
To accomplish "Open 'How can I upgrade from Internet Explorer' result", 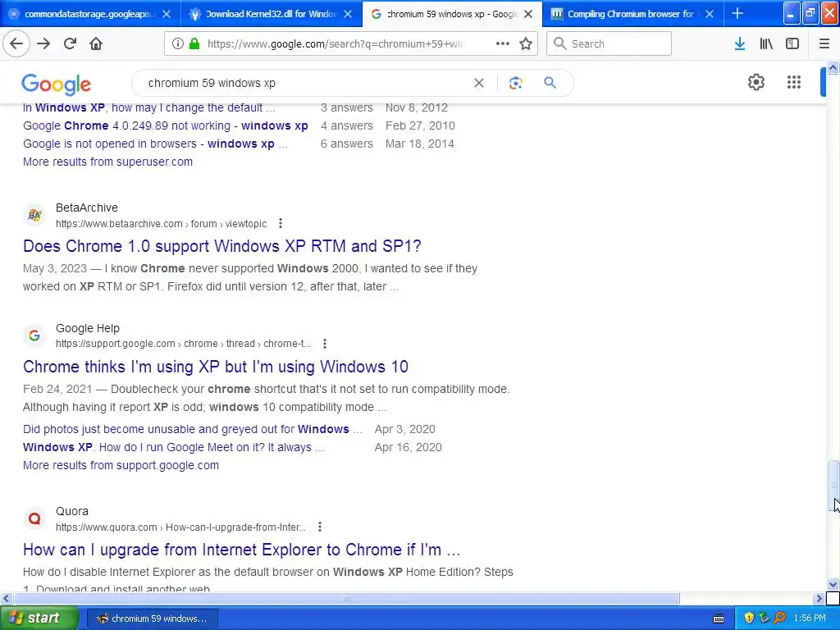I will point(242,550).
